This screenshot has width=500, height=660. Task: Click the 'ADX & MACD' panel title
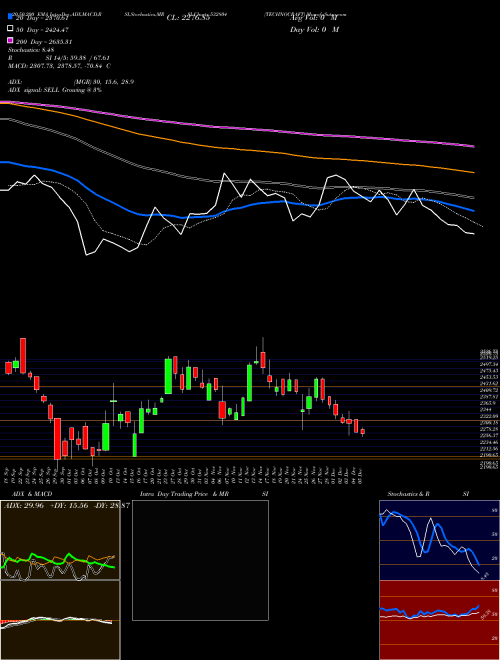30,494
